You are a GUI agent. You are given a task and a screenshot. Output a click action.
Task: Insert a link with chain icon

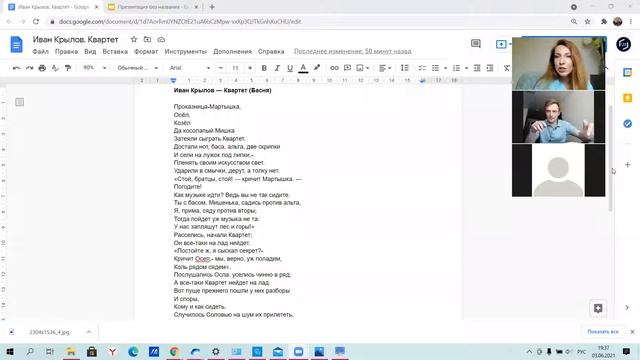(x=334, y=68)
